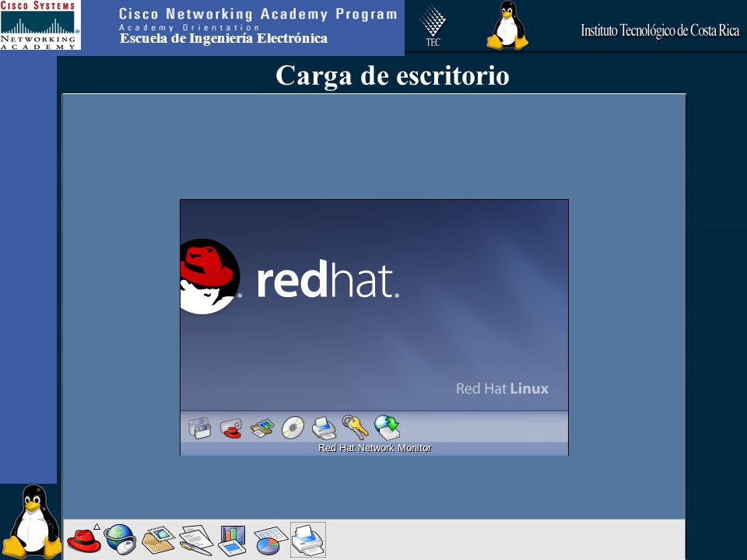Click the Cisco Systems Networking Academy logo

tap(40, 25)
